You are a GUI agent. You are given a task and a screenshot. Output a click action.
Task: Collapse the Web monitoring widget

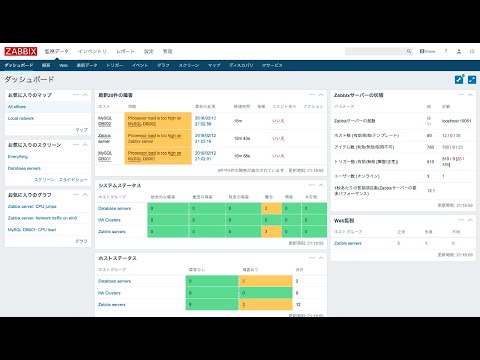(470, 220)
